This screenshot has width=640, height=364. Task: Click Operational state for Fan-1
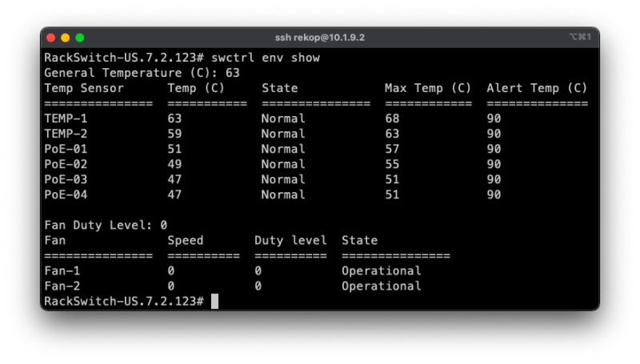click(x=382, y=271)
